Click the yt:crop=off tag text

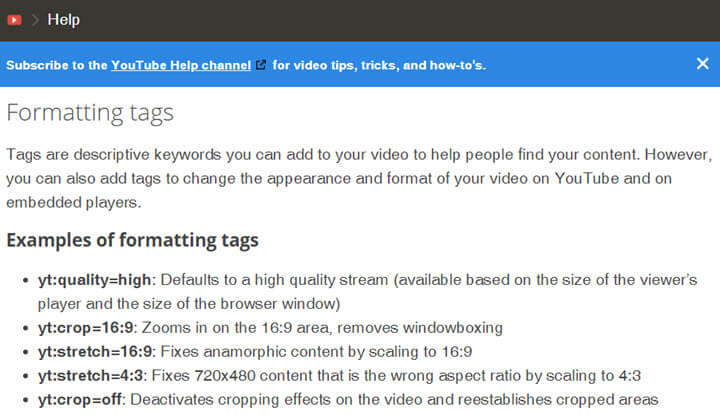(80, 399)
